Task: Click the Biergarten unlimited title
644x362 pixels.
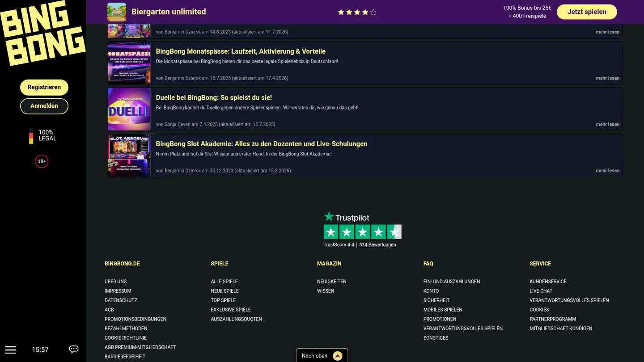Action: pyautogui.click(x=169, y=12)
